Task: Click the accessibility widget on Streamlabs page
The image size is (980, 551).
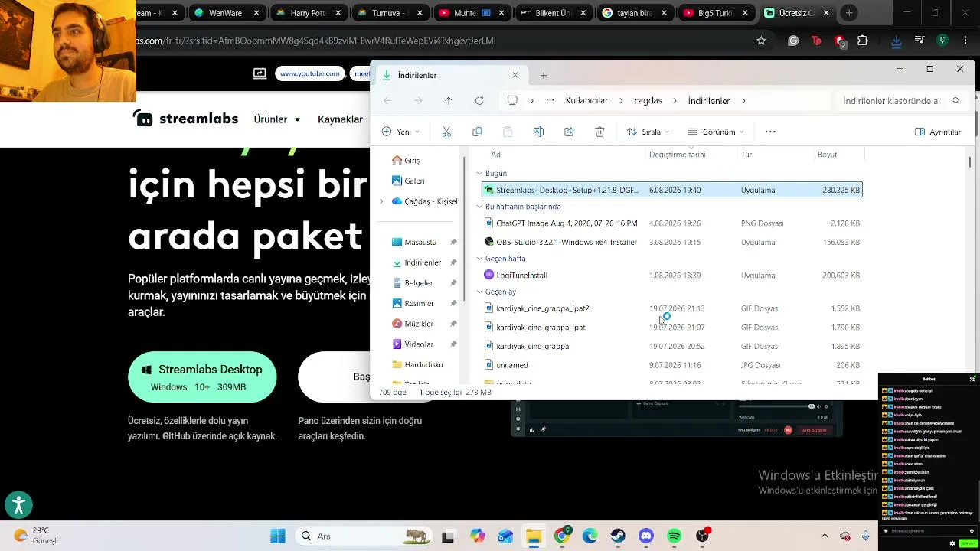Action: tap(18, 505)
